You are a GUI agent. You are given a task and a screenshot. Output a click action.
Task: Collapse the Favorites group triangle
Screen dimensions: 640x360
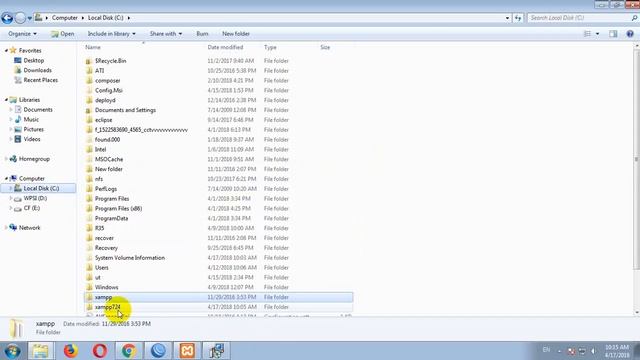click(6, 51)
